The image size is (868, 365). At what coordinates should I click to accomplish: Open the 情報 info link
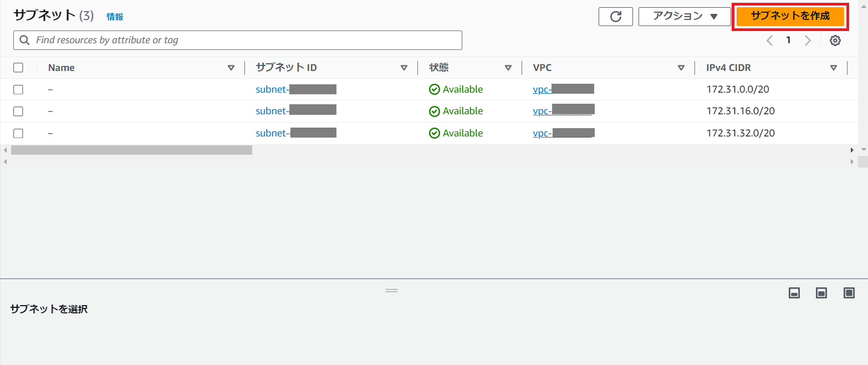(115, 17)
